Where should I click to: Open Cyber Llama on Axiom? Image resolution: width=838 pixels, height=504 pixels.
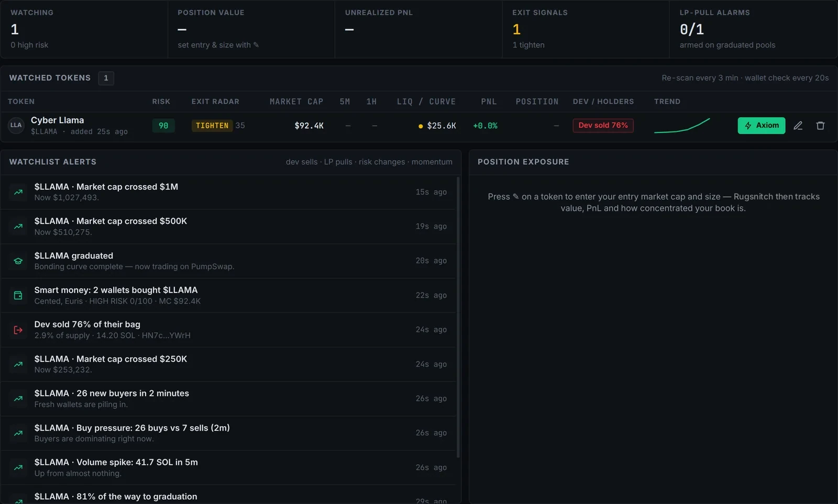(761, 126)
